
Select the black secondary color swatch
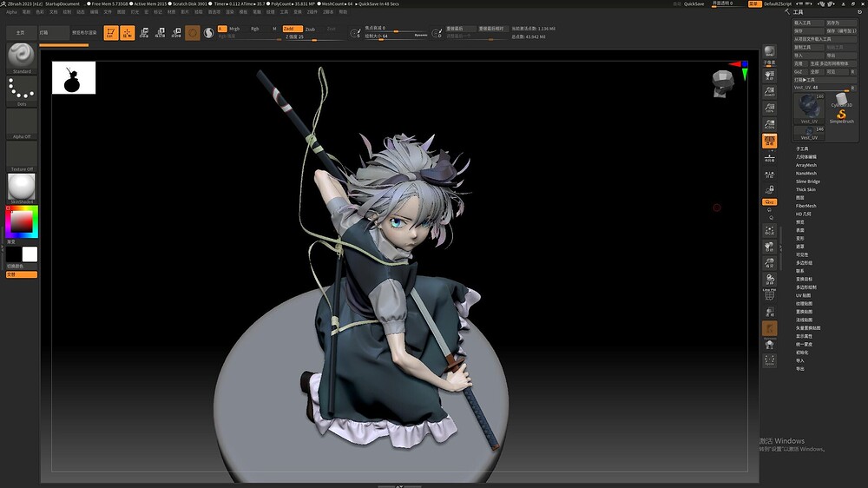14,254
